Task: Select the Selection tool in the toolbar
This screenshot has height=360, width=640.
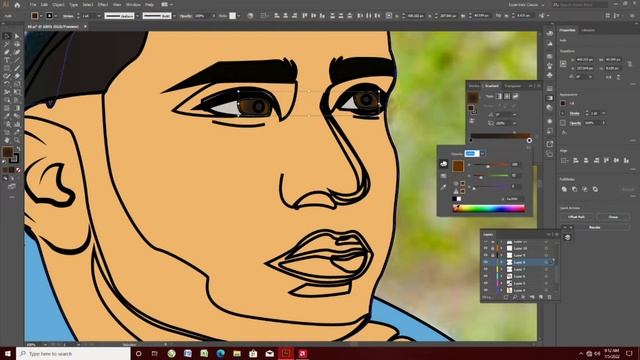Action: [7, 36]
